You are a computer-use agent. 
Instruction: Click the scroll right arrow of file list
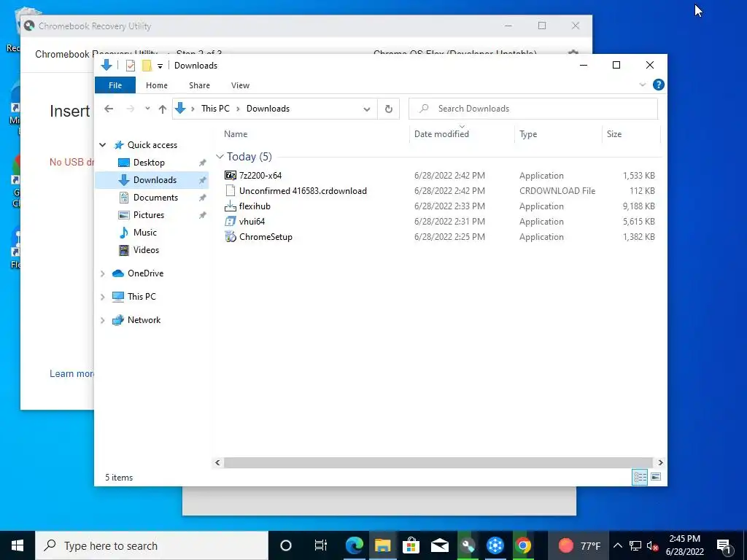coord(659,462)
